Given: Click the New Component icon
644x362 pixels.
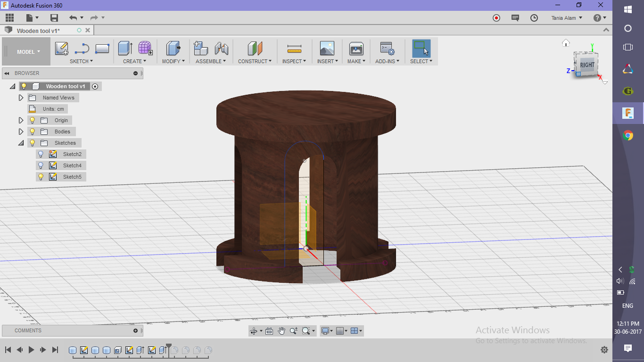Looking at the screenshot, I should tap(201, 48).
